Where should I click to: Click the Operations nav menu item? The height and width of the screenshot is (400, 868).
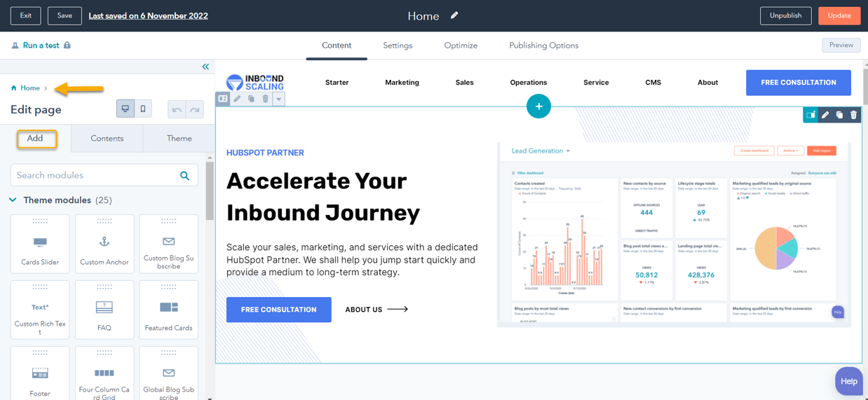[x=529, y=83]
